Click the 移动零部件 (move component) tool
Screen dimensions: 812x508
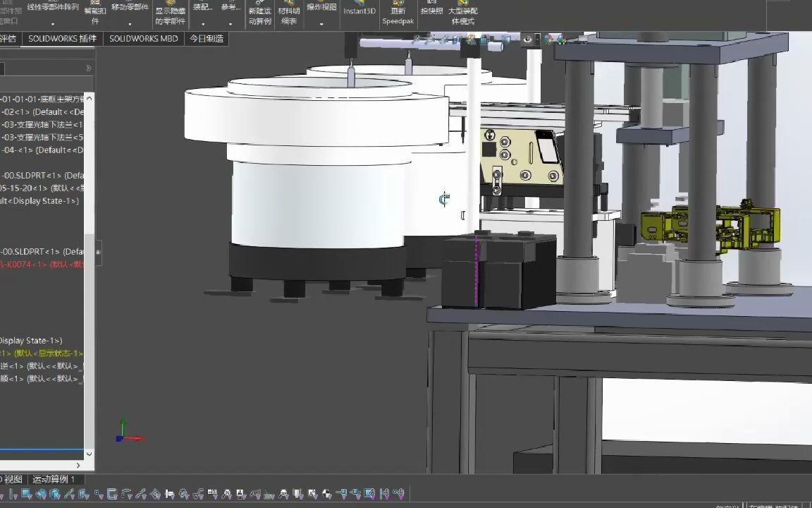coord(130,7)
